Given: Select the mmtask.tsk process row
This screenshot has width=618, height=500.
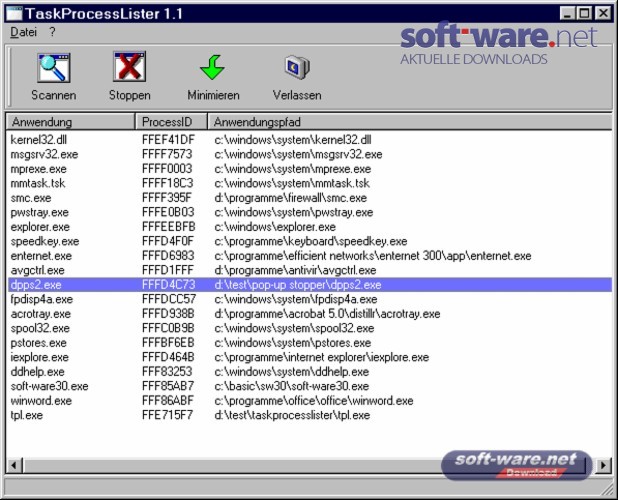Looking at the screenshot, I should [310, 183].
